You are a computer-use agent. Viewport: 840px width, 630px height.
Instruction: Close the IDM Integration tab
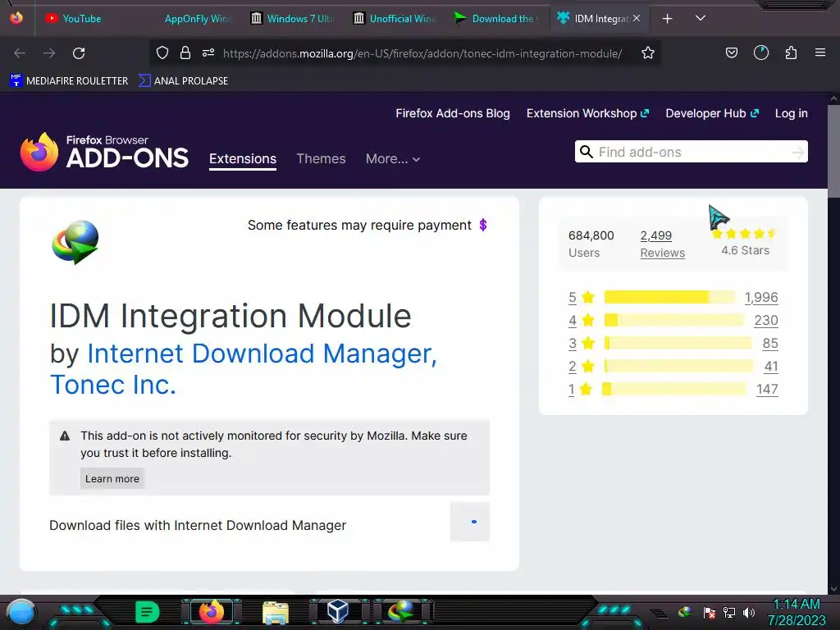tap(637, 18)
